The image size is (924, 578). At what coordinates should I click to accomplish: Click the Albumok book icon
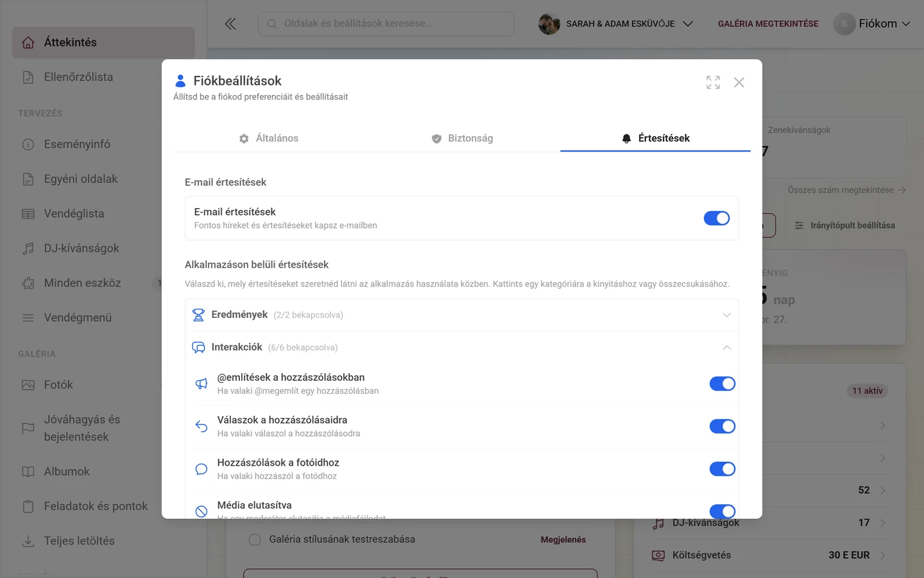[28, 471]
